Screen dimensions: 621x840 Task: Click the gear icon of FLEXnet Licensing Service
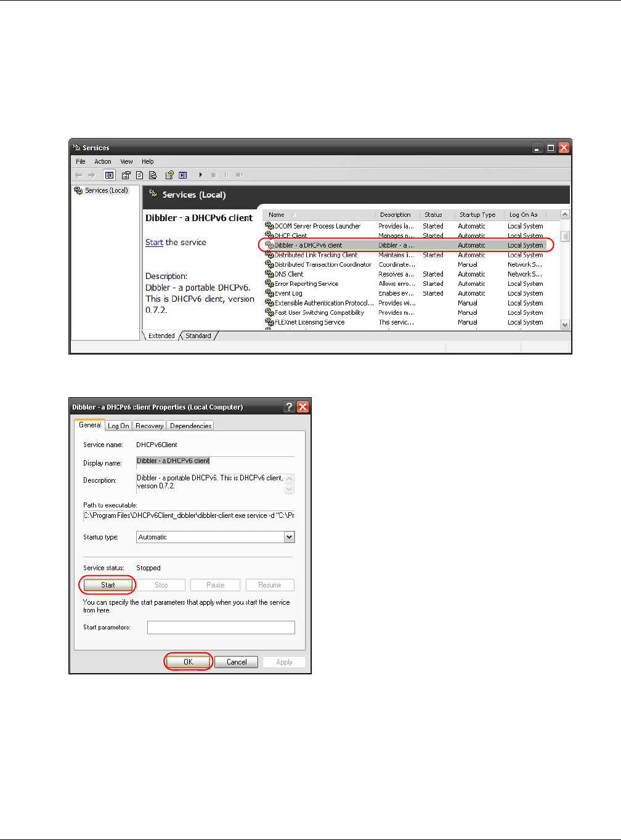click(x=269, y=322)
